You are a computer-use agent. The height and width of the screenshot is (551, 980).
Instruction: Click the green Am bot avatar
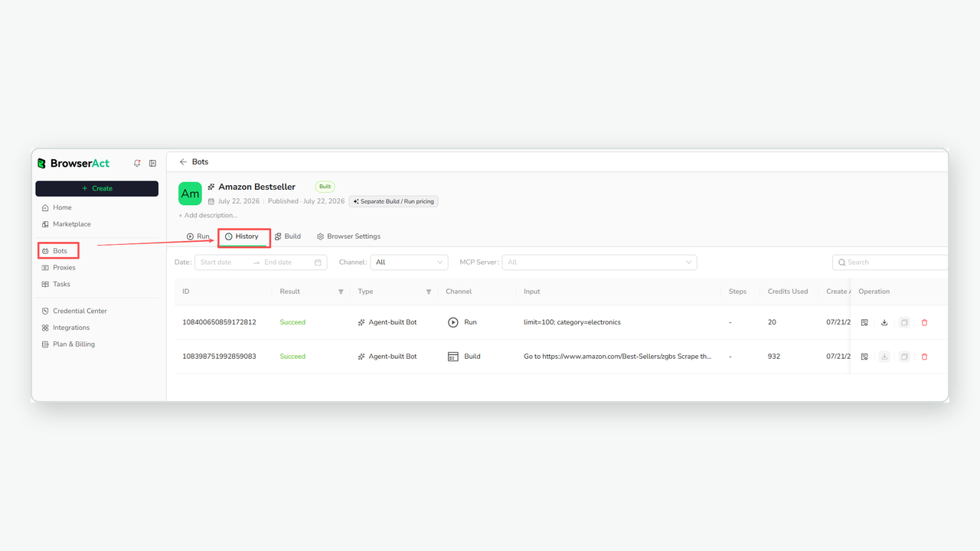[x=190, y=194]
